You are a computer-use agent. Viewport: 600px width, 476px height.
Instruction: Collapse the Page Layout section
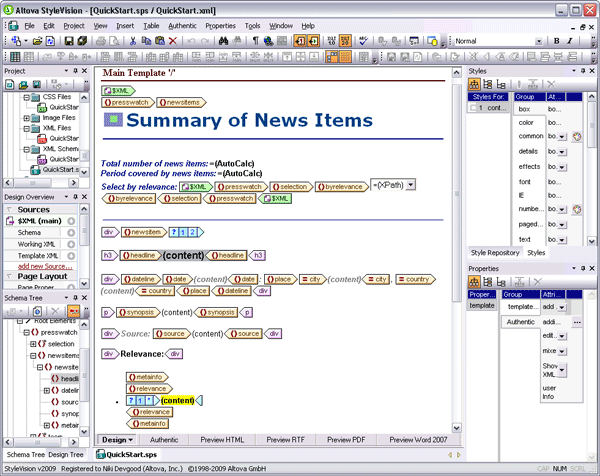pos(10,276)
